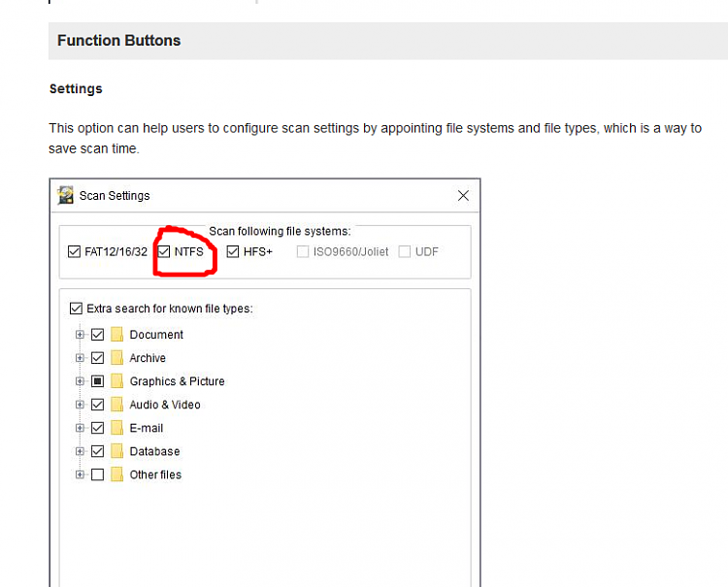Uncheck the Document file type
The image size is (728, 587).
(97, 335)
